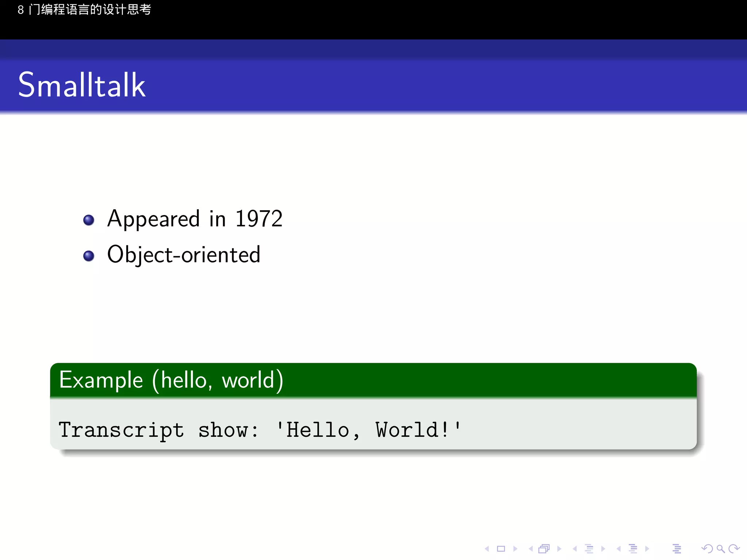Viewport: 747px width, 560px height.
Task: Click the Transcript show code line
Action: 260,430
